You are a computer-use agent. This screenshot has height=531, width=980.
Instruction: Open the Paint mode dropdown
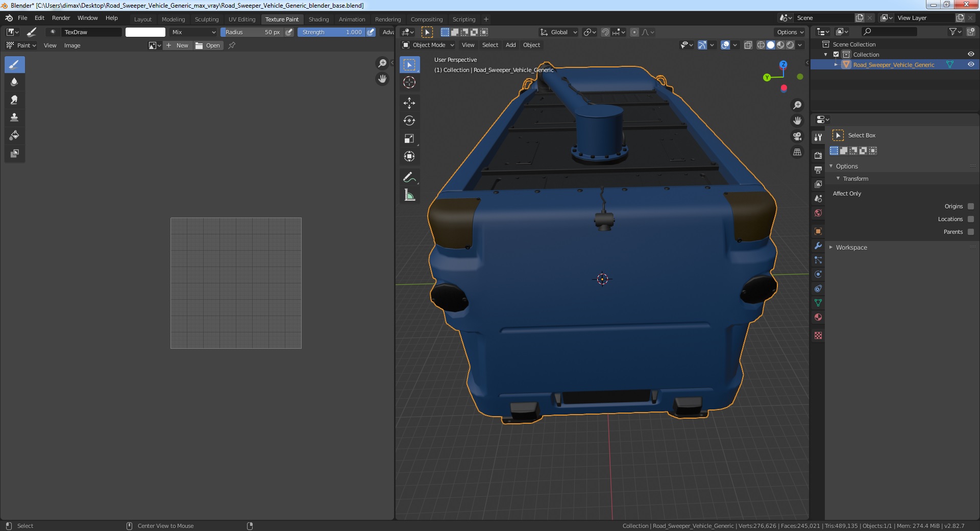(x=21, y=45)
